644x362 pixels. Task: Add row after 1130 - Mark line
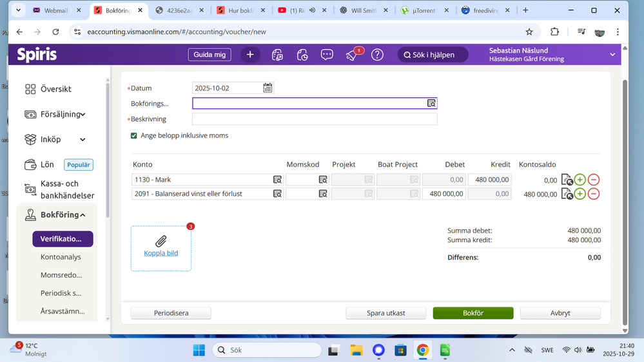580,180
